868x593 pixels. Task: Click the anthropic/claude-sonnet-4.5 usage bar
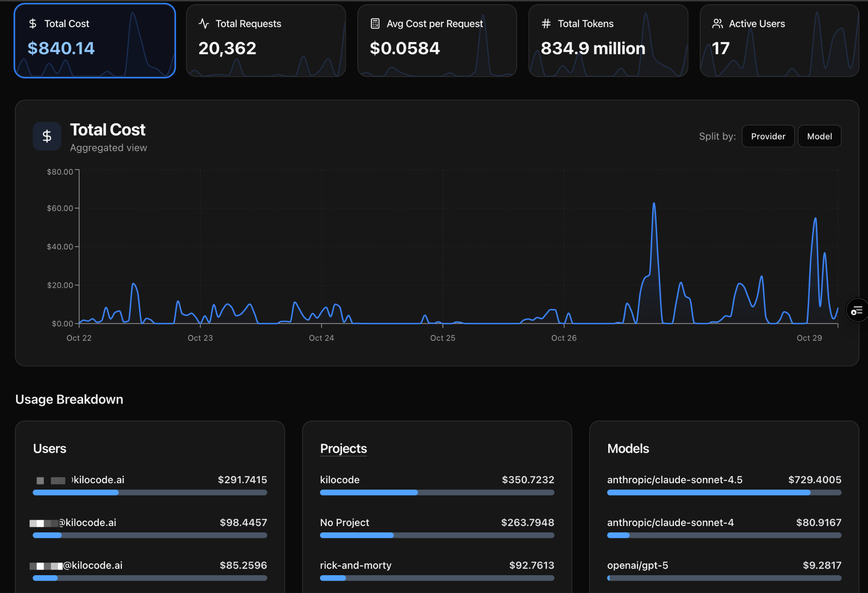(x=723, y=493)
